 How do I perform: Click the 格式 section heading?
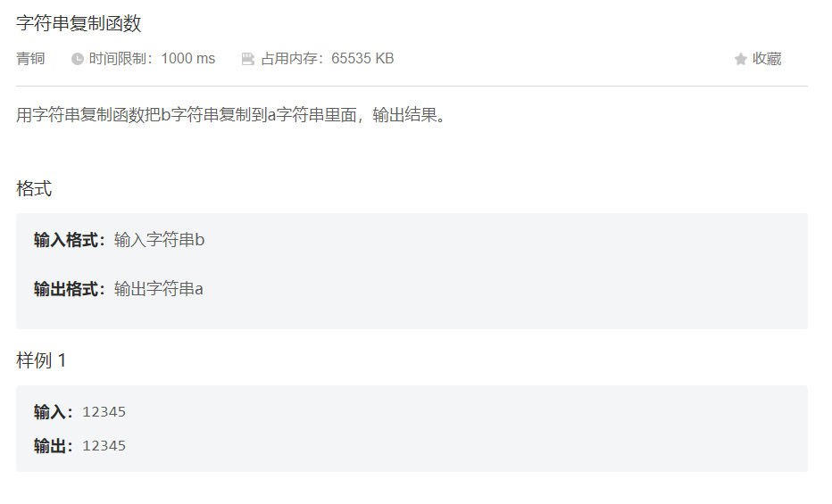pyautogui.click(x=34, y=188)
